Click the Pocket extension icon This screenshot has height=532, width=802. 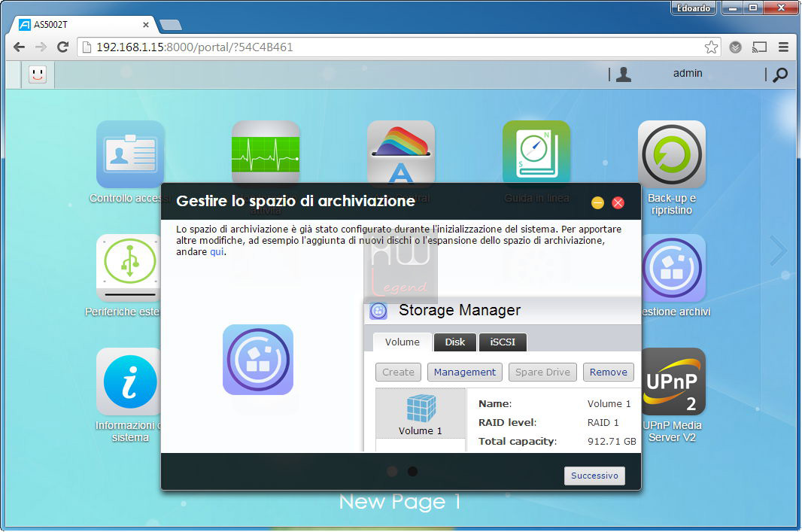(x=736, y=47)
